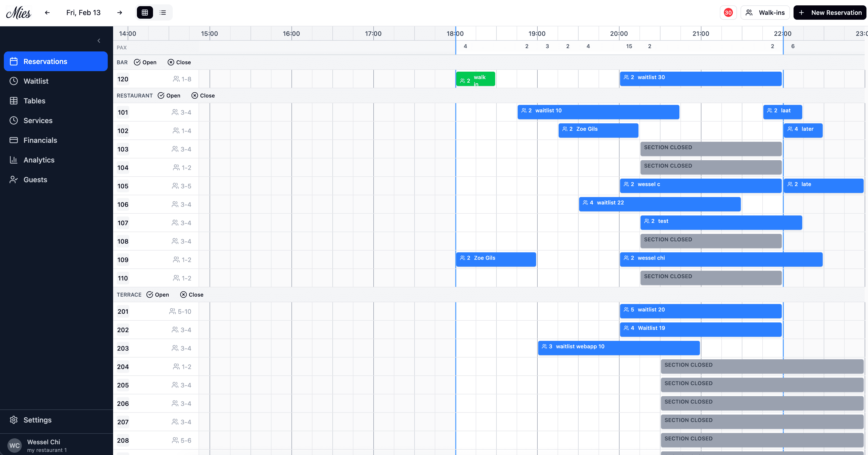Image resolution: width=868 pixels, height=455 pixels.
Task: Select green walk in reservation block
Action: [475, 79]
